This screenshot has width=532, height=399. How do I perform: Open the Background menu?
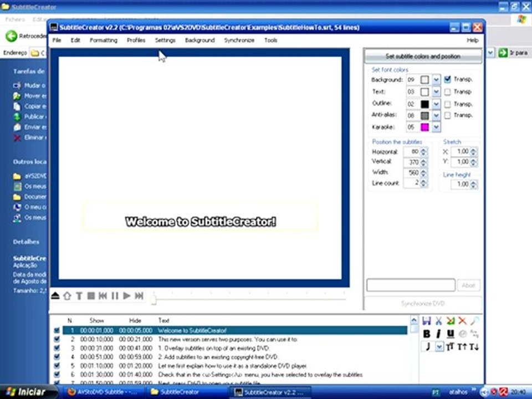coord(200,40)
